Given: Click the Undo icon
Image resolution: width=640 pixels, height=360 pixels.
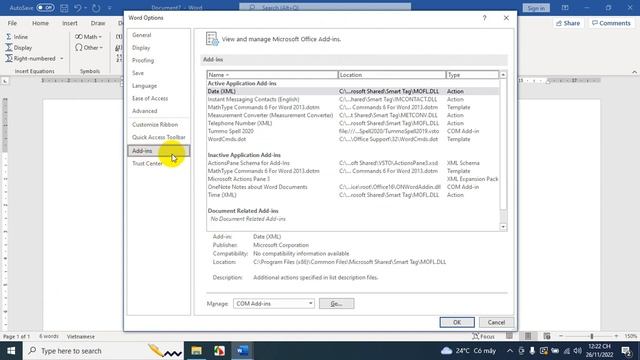Looking at the screenshot, I should (78, 8).
